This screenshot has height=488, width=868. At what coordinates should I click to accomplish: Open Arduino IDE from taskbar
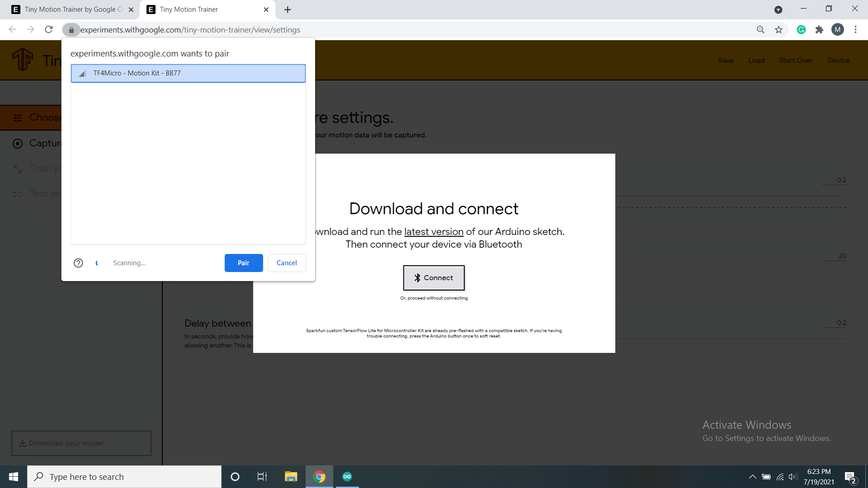pos(347,477)
